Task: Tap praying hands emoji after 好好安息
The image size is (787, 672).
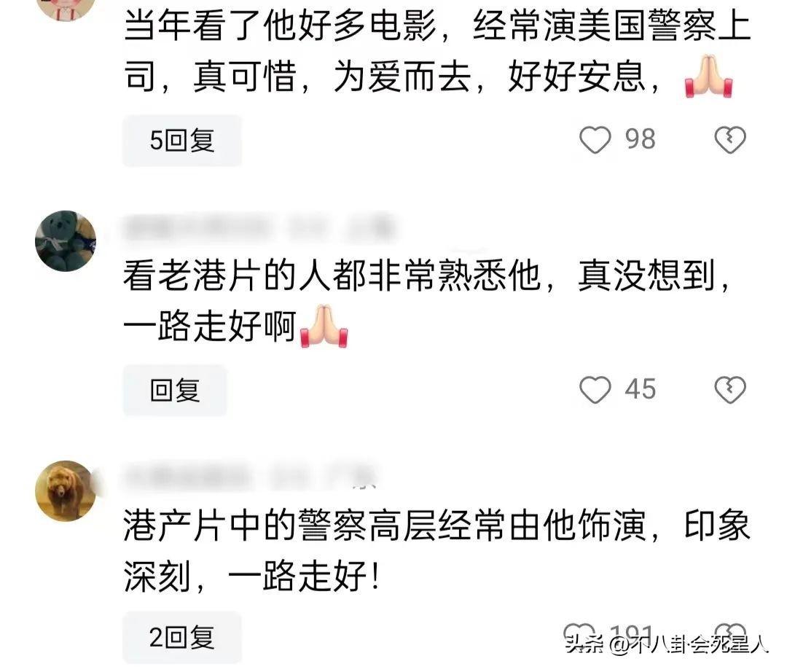Action: [708, 77]
